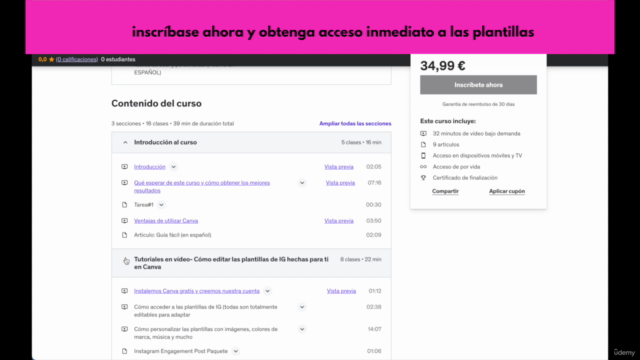Expand the Qué esperar de este curso description chevron
The height and width of the screenshot is (360, 640).
pyautogui.click(x=302, y=183)
